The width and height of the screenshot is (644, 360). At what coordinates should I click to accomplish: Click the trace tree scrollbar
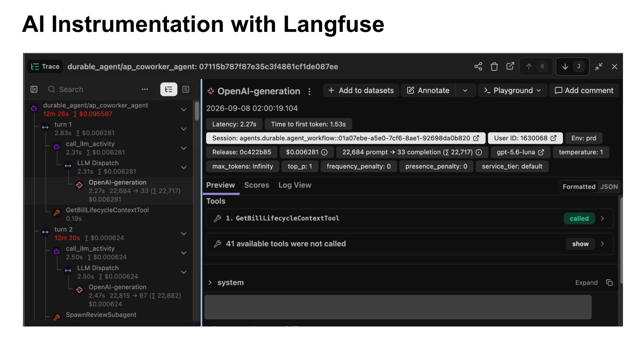pos(197,111)
